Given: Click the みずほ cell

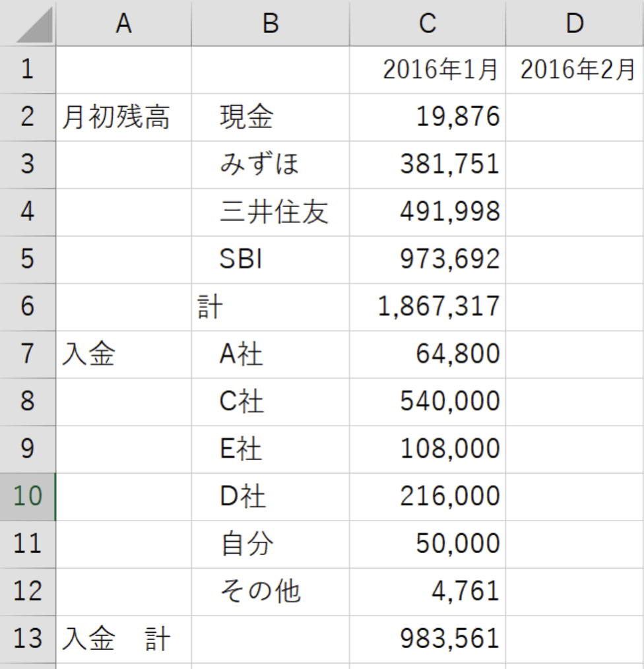Looking at the screenshot, I should 271,165.
